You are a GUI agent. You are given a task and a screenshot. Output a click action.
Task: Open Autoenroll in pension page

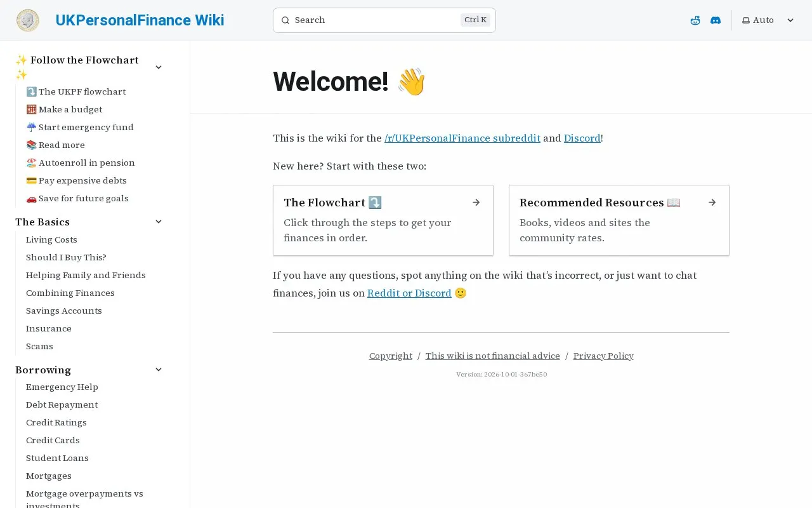[x=81, y=163]
